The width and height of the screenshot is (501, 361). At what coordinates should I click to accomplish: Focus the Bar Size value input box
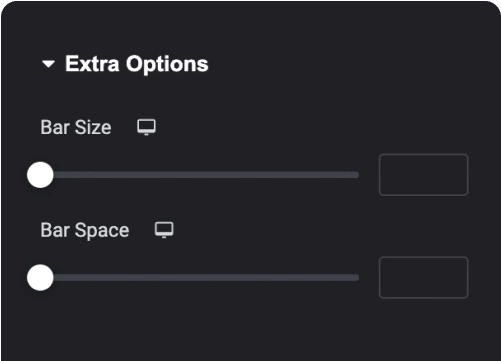[x=424, y=175]
